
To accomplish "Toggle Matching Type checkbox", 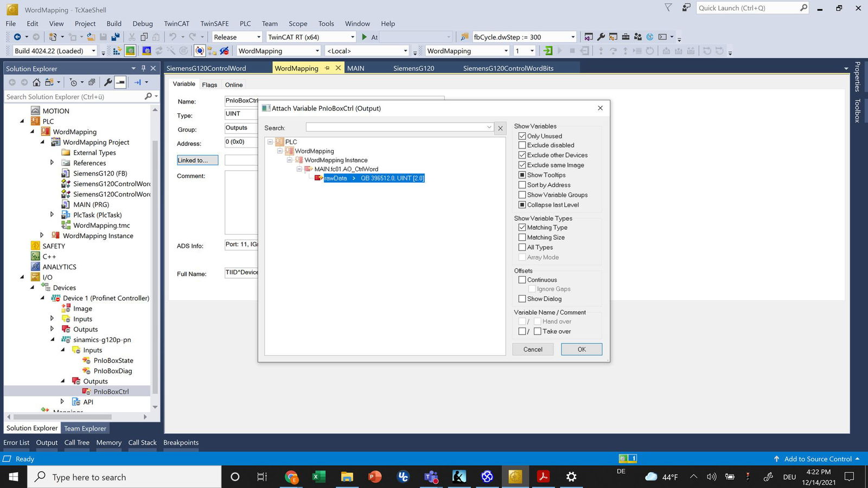I will click(522, 228).
